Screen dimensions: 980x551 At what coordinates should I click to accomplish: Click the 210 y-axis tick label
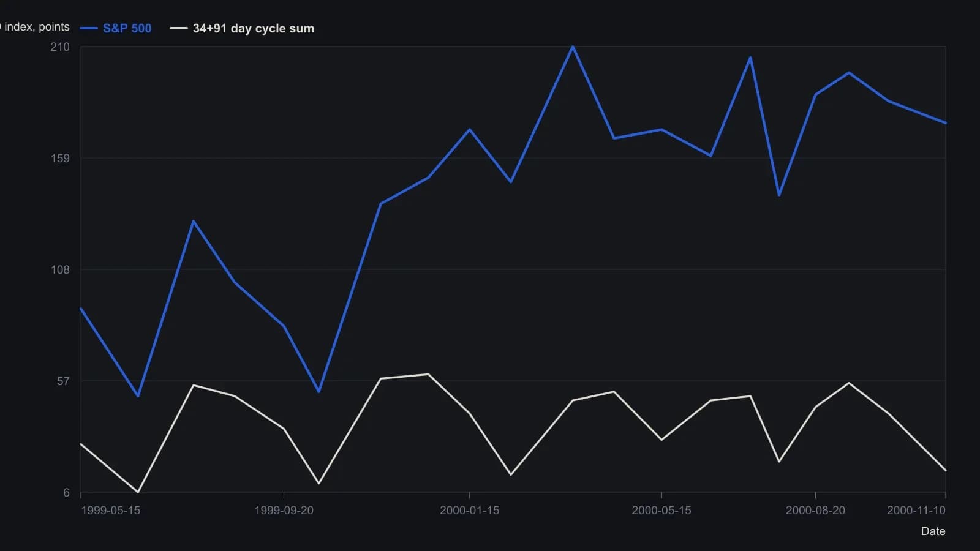click(60, 47)
